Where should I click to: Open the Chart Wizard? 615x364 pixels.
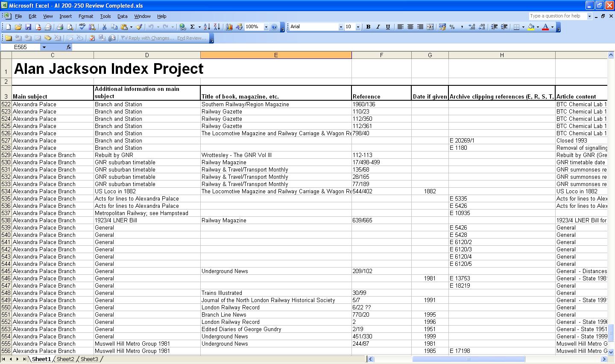(x=229, y=26)
